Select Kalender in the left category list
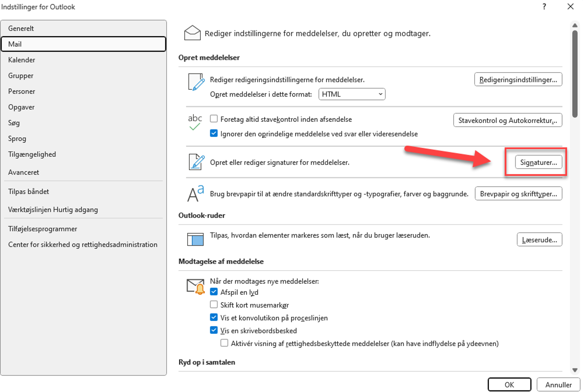The width and height of the screenshot is (583, 392). (x=22, y=60)
